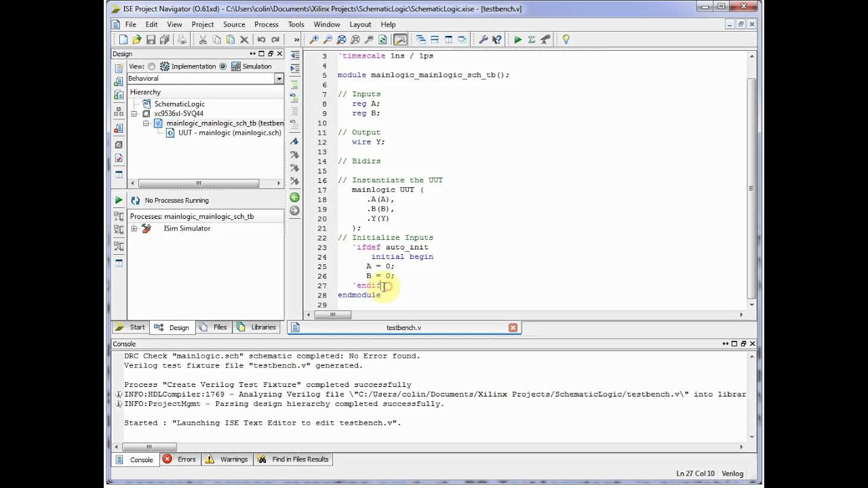Click the Open file folder icon
The width and height of the screenshot is (868, 488).
tap(137, 40)
